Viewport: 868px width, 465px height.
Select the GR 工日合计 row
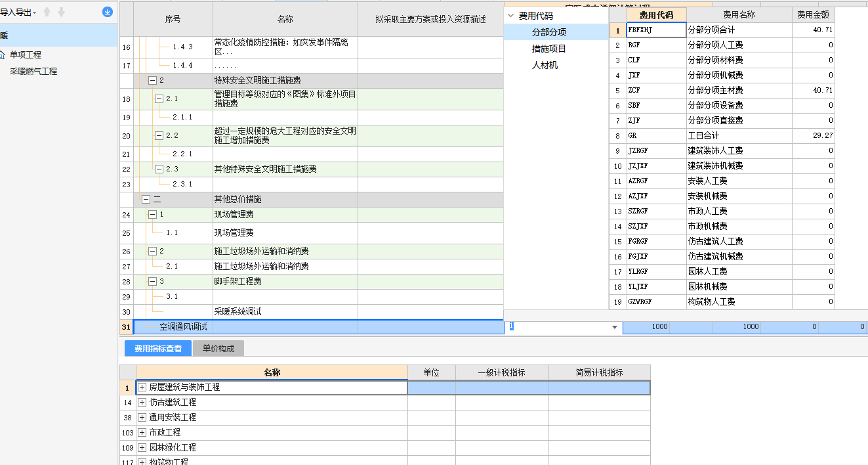[722, 136]
